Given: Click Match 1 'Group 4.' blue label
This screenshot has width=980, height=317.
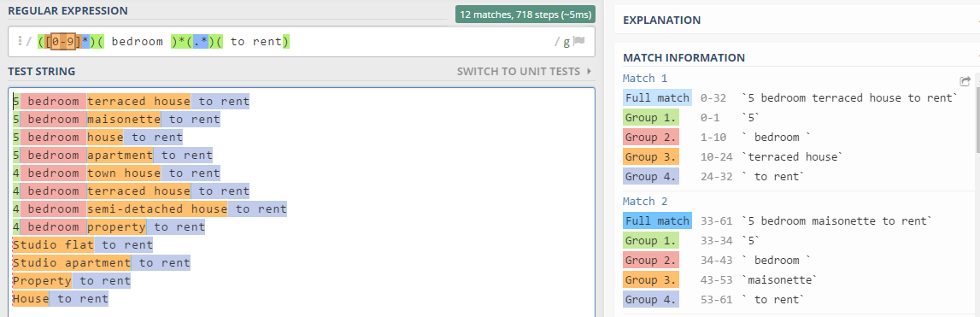Looking at the screenshot, I should pyautogui.click(x=650, y=176).
